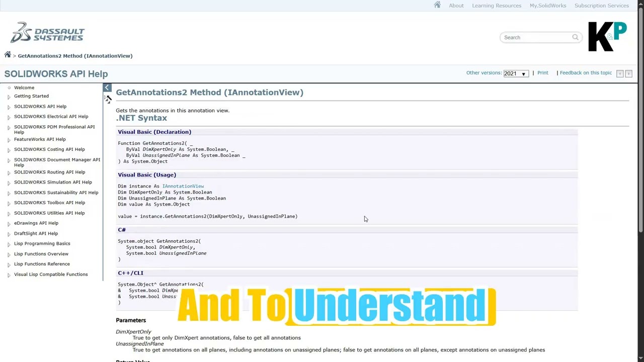This screenshot has width=644, height=362.
Task: Expand SOLIDWORKS Electrical API Help node
Action: [x=9, y=117]
